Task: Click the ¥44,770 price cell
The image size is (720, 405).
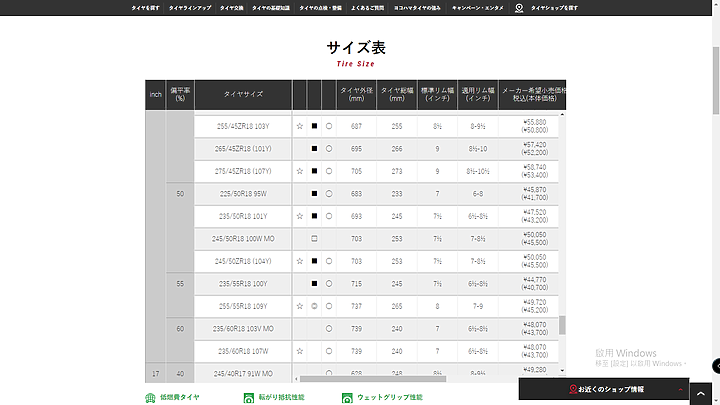Action: pos(529,283)
